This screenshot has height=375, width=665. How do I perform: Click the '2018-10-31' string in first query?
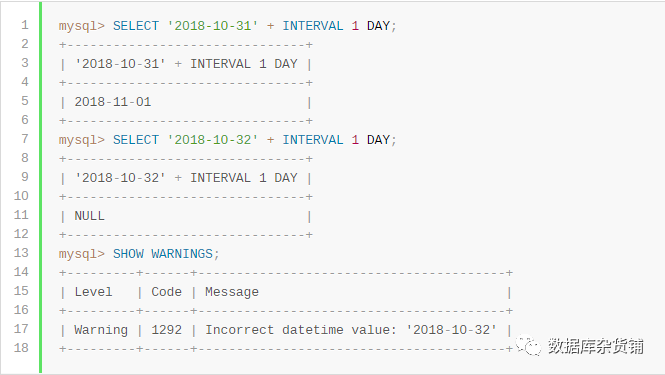[x=212, y=26]
